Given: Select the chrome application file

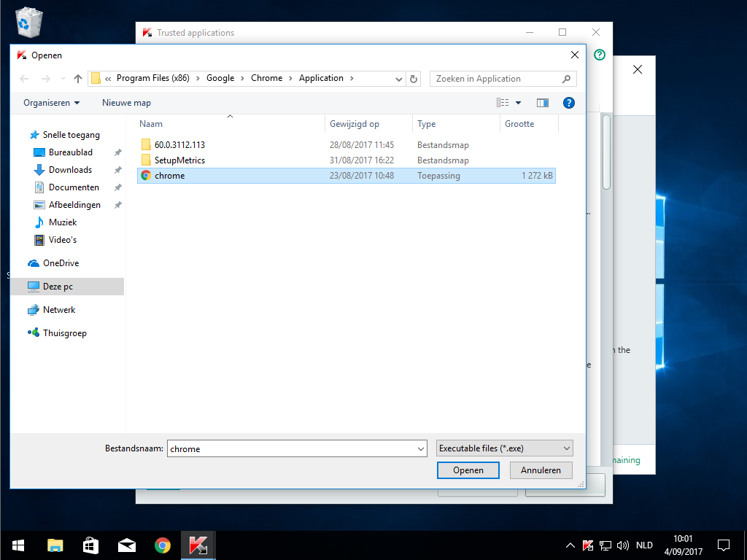Looking at the screenshot, I should tap(347, 176).
